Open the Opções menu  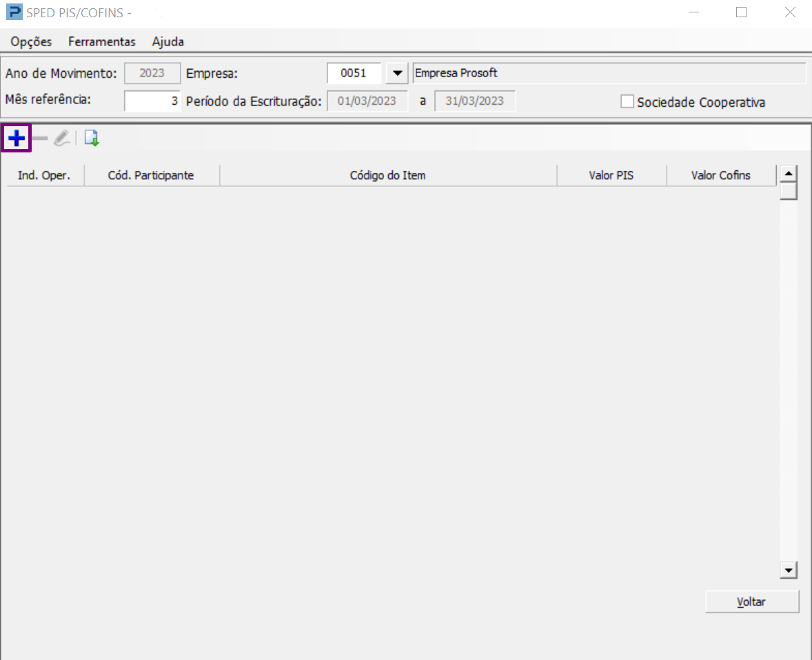(31, 41)
